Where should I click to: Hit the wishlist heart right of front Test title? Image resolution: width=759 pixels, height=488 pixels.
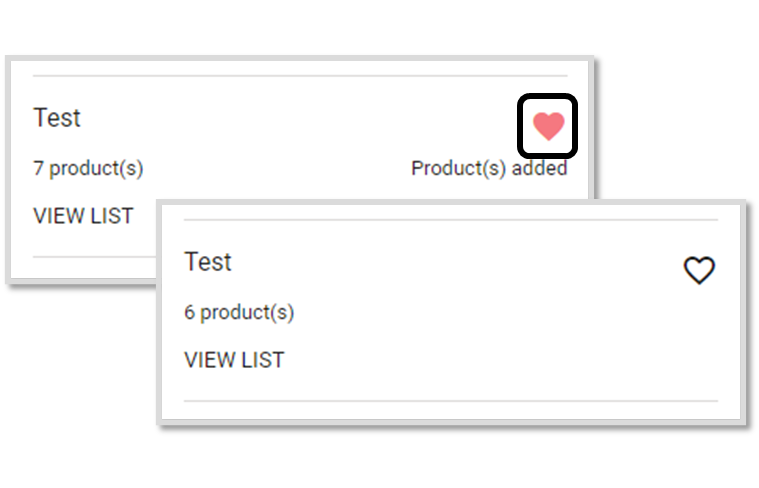(x=699, y=270)
